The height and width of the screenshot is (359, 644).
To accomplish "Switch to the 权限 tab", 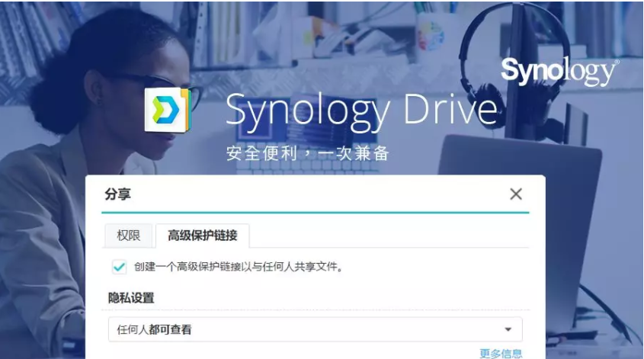I will (x=129, y=236).
